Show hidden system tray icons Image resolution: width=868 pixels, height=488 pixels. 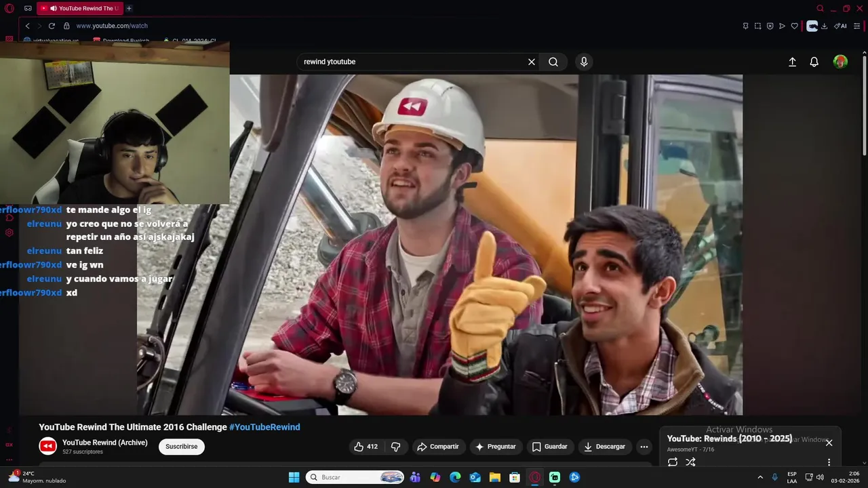point(760,477)
